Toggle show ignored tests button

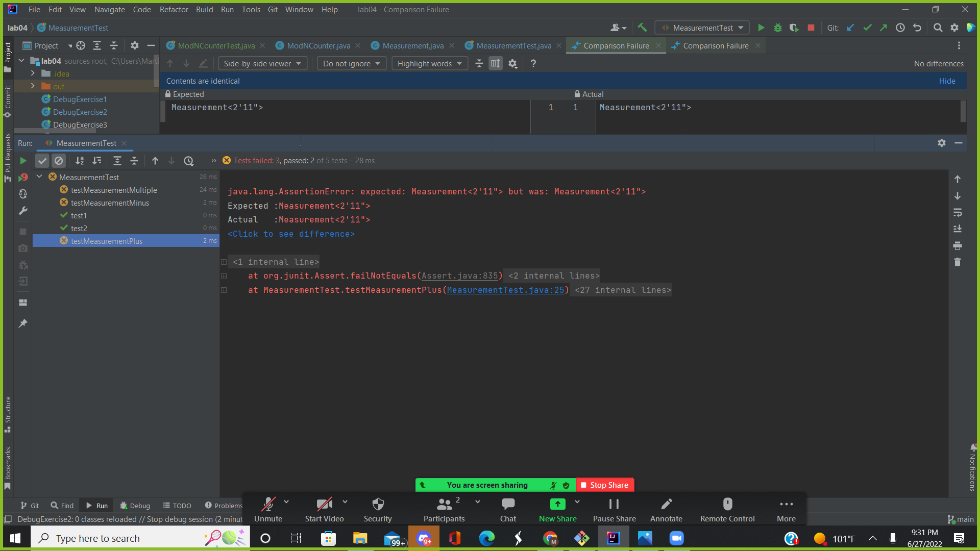59,161
